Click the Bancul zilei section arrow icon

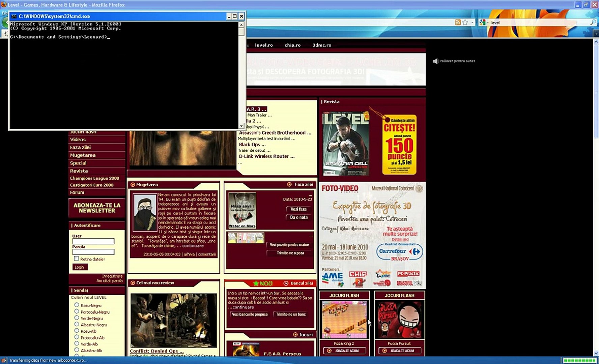tap(286, 283)
